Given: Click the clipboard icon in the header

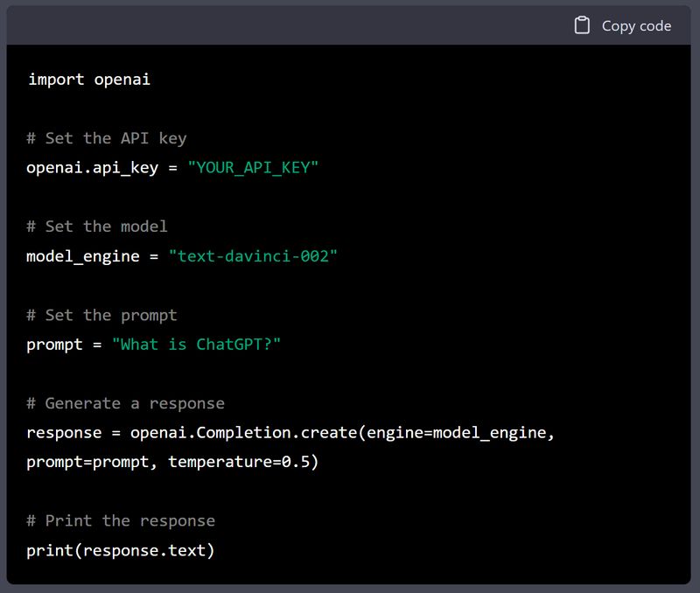Looking at the screenshot, I should pos(582,25).
